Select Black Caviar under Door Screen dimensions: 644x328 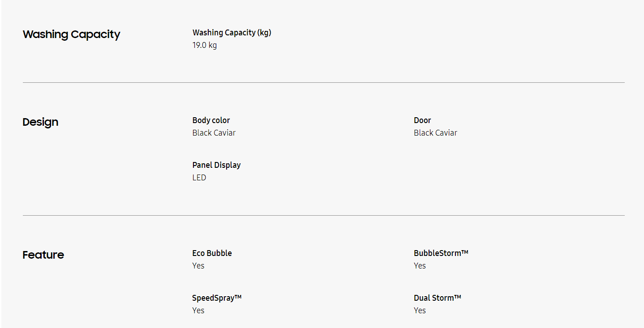[435, 133]
